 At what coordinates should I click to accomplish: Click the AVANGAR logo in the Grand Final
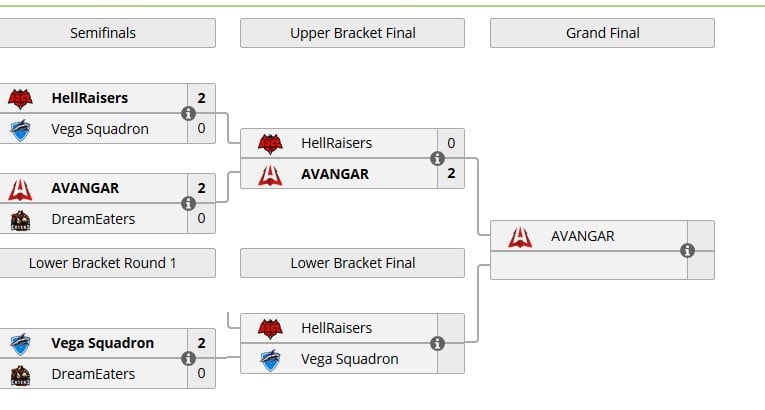(520, 236)
